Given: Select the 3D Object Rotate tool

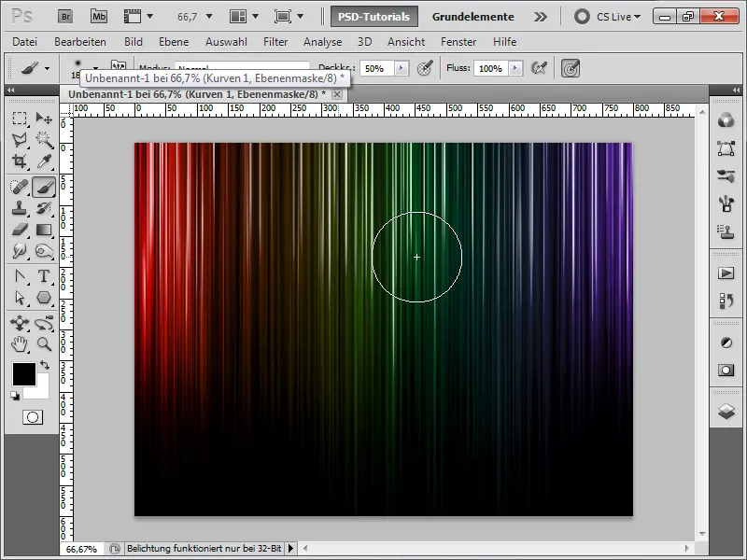Looking at the screenshot, I should [20, 323].
